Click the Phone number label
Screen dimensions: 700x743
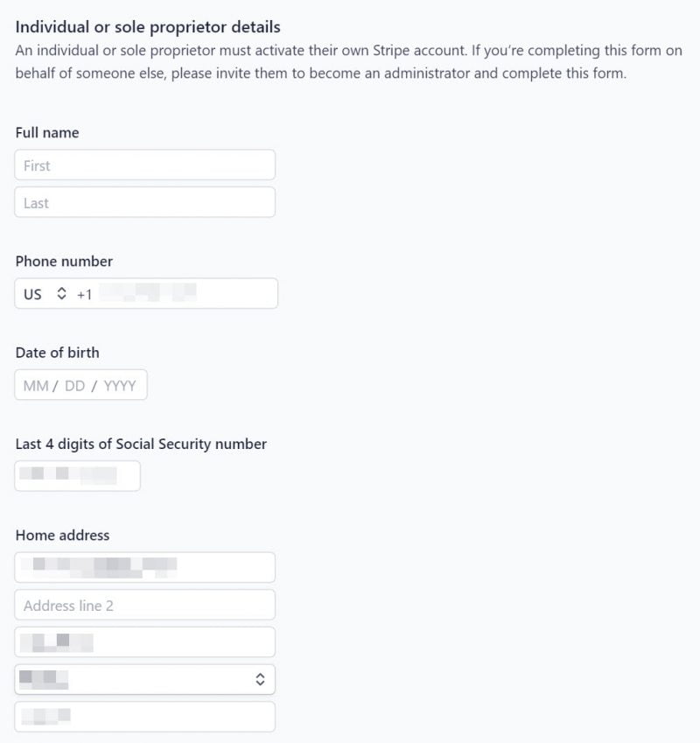[64, 261]
